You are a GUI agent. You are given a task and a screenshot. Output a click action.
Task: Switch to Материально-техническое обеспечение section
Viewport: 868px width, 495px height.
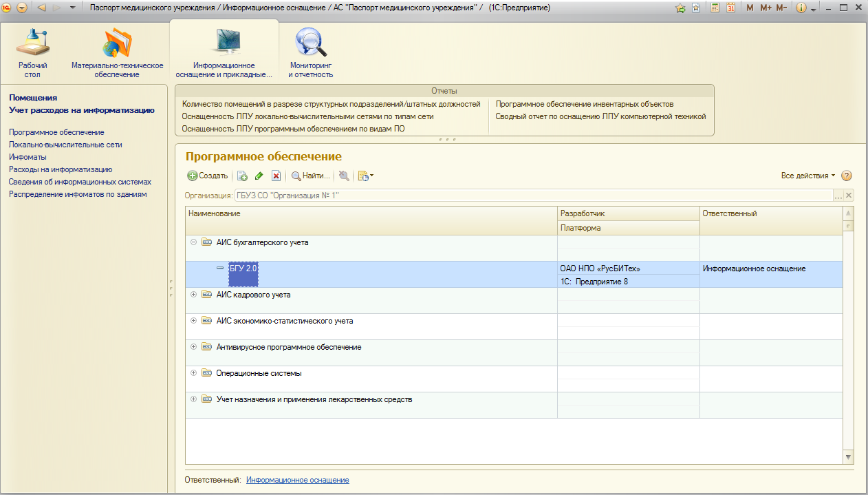point(117,52)
